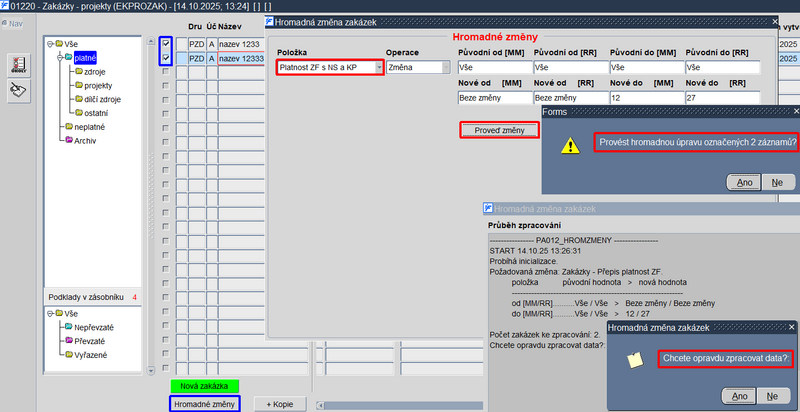The height and width of the screenshot is (412, 800).
Task: Click the yellow warning icon in Forms dialog
Action: [570, 146]
